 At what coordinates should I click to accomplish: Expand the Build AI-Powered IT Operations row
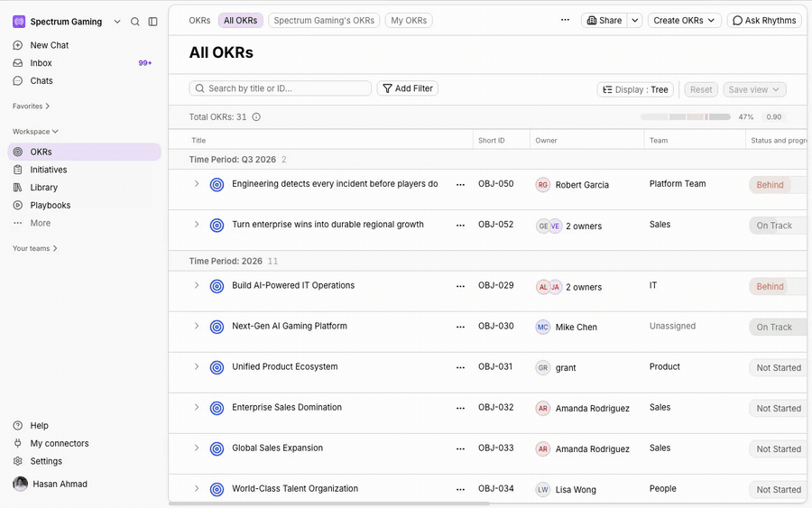pyautogui.click(x=197, y=285)
